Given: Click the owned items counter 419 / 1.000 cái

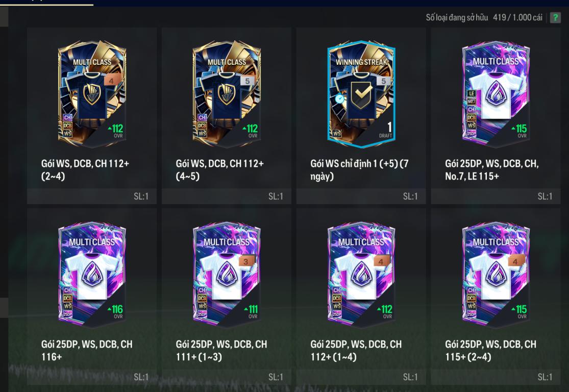Looking at the screenshot, I should coord(517,17).
